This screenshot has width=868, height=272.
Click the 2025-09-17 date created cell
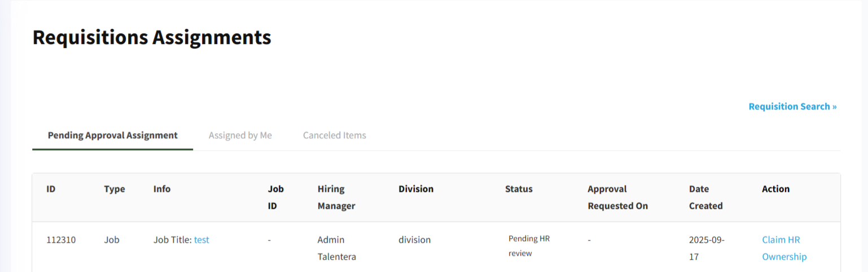click(x=707, y=248)
